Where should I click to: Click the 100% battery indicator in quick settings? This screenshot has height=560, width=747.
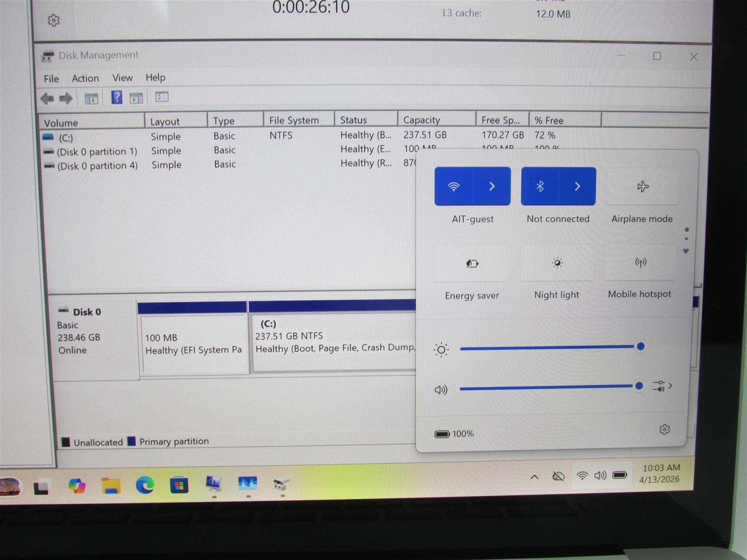point(454,434)
